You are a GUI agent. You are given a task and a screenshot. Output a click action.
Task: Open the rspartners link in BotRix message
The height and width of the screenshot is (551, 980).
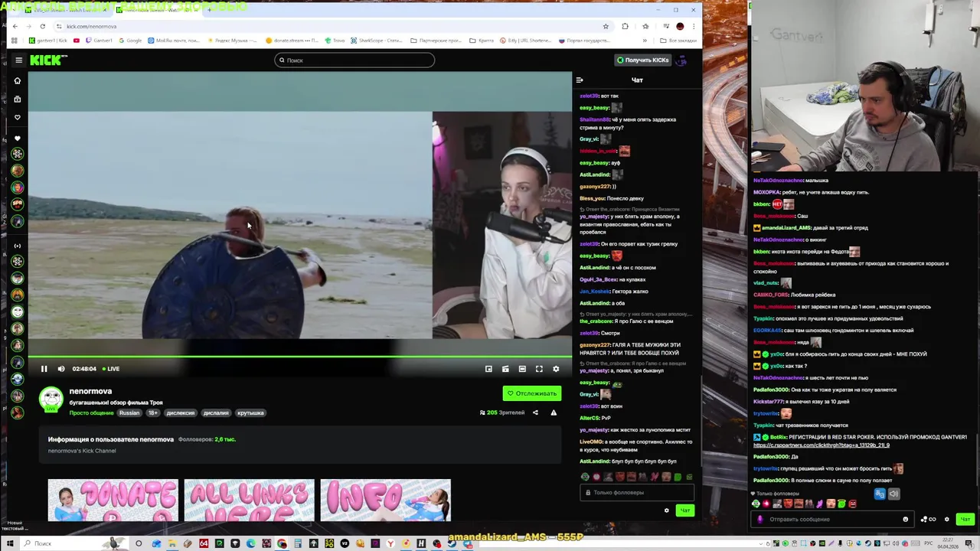pyautogui.click(x=822, y=445)
